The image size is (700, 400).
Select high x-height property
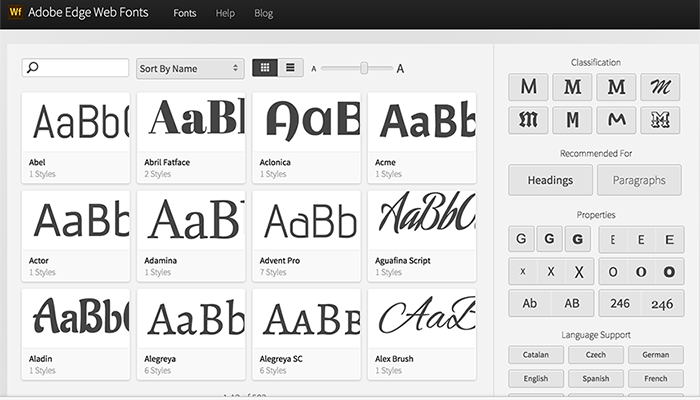click(579, 271)
